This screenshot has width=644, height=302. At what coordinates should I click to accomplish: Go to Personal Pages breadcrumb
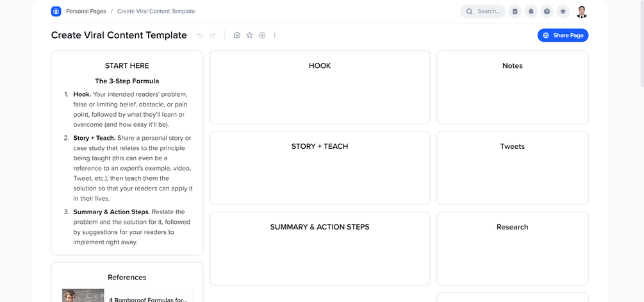(87, 12)
